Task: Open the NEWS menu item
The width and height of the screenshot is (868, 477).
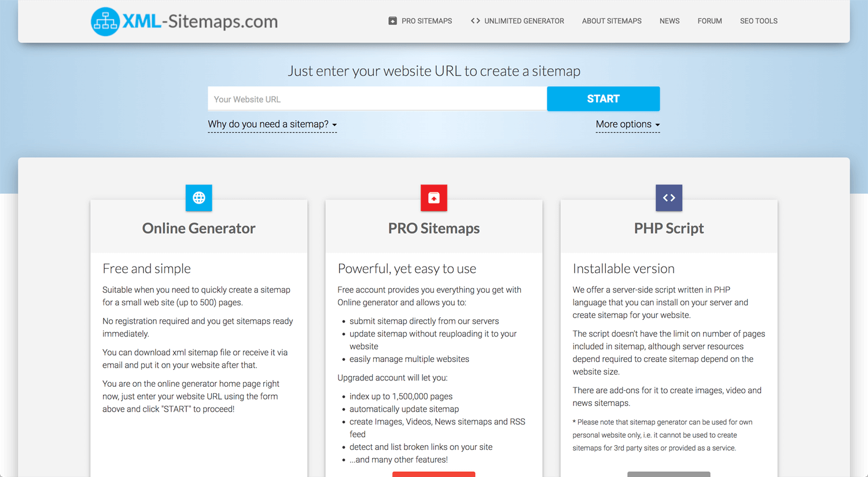Action: pyautogui.click(x=670, y=21)
